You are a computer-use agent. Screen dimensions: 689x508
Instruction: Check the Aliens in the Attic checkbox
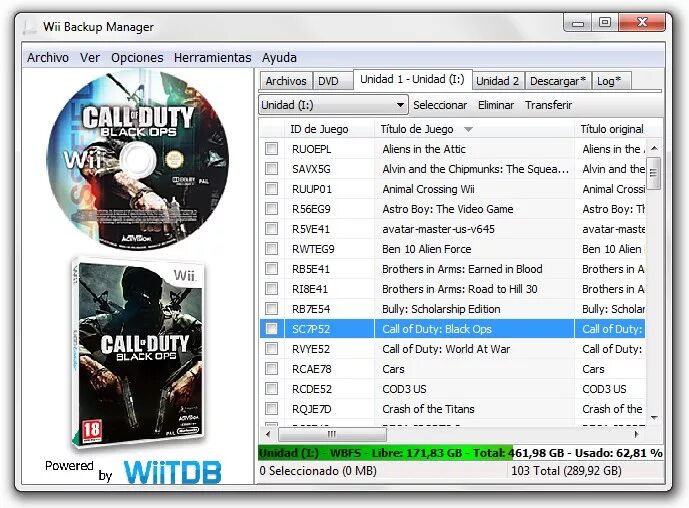(272, 149)
